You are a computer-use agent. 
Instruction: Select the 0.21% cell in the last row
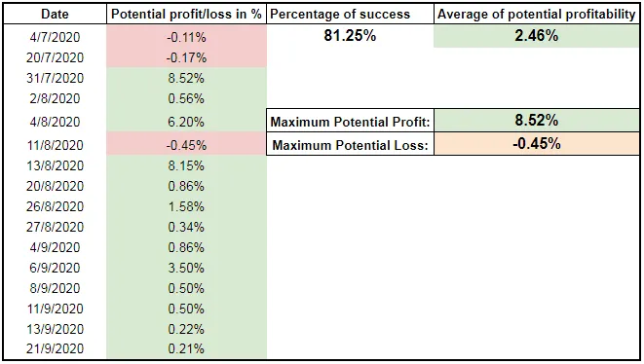pos(186,348)
